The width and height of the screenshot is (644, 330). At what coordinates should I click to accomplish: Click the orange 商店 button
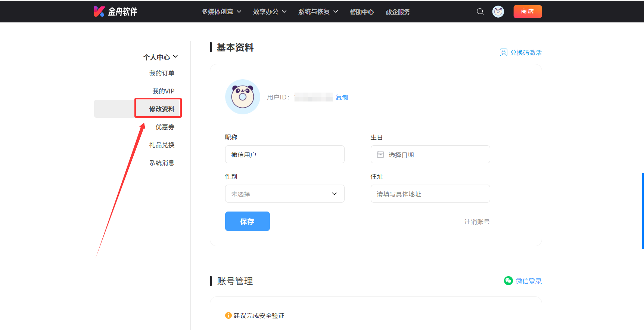click(527, 12)
